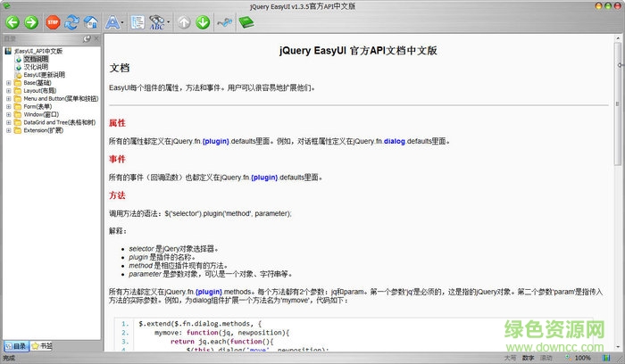
Task: Expand the Menu and Button folder
Action: click(8, 99)
